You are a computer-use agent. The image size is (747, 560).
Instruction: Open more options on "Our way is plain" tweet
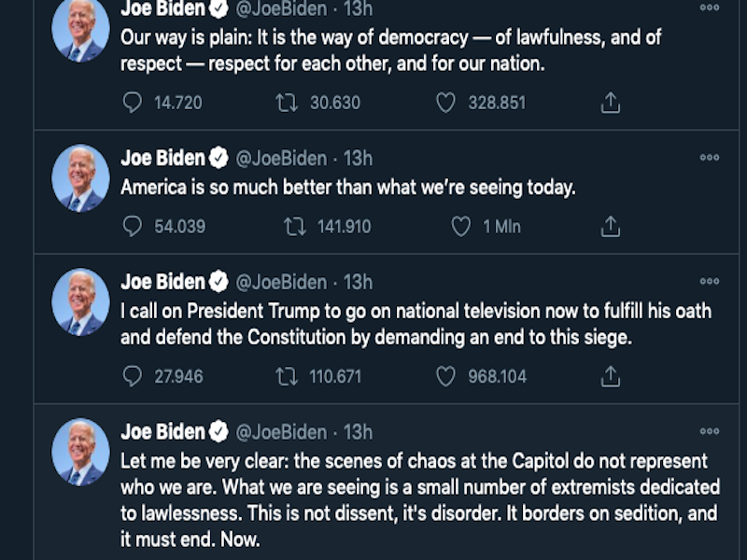pyautogui.click(x=710, y=8)
